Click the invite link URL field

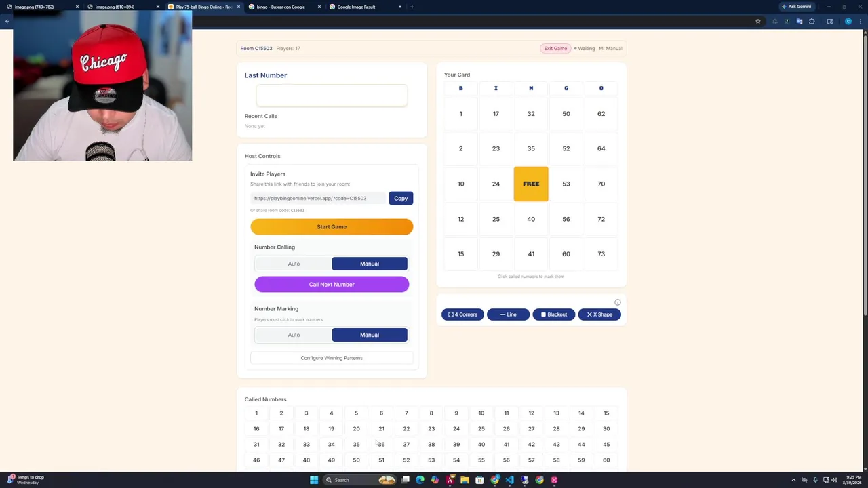[x=318, y=198]
